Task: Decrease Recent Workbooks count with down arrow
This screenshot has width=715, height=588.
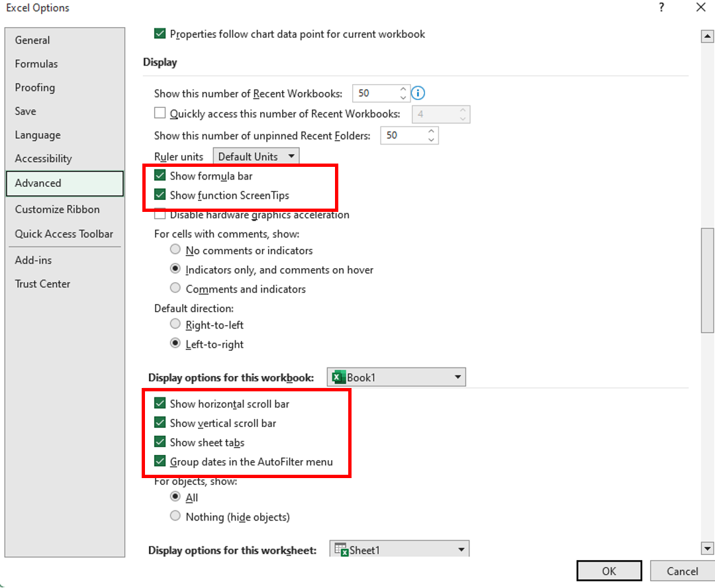Action: pos(403,97)
